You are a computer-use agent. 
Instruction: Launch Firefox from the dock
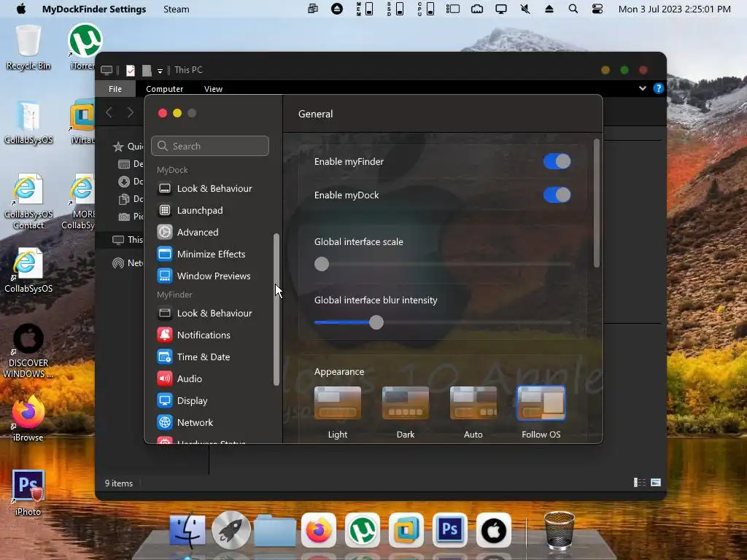[319, 530]
